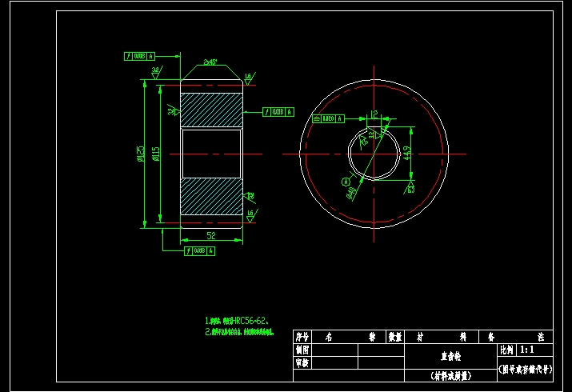Select the HRC56-62 technical note line
572x392 pixels.
coord(237,321)
